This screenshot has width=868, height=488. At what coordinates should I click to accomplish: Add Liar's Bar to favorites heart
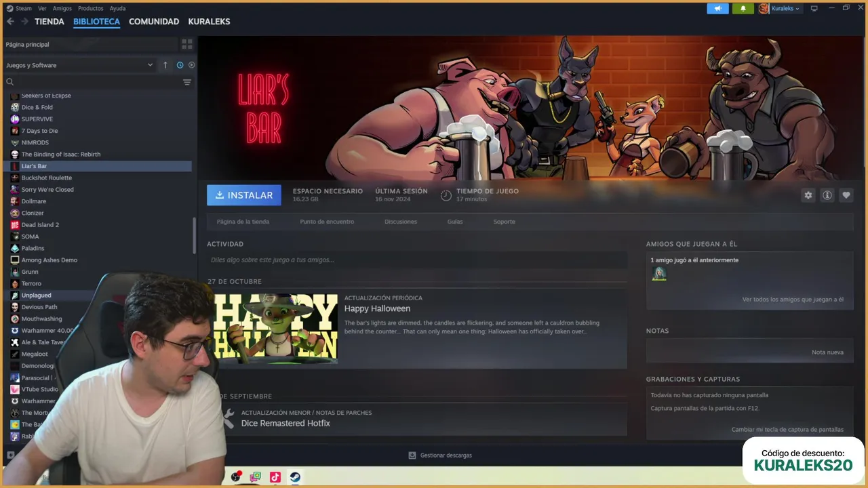tap(846, 195)
